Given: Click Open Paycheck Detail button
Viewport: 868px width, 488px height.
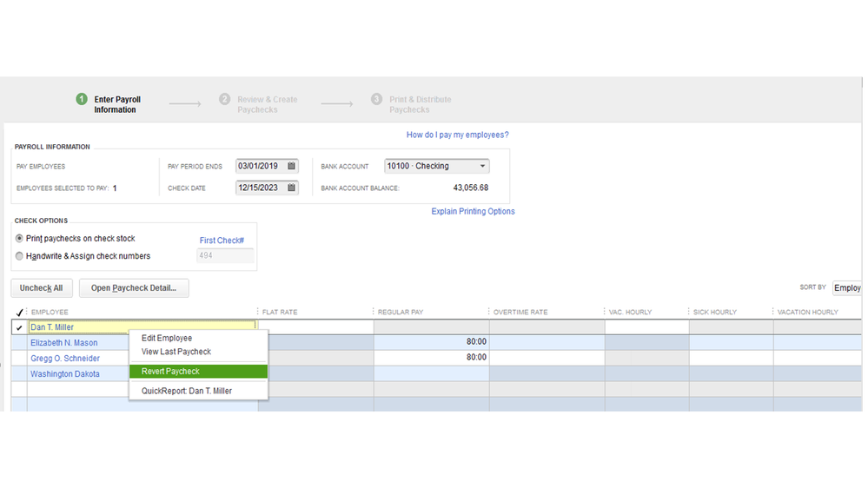Looking at the screenshot, I should (x=134, y=287).
